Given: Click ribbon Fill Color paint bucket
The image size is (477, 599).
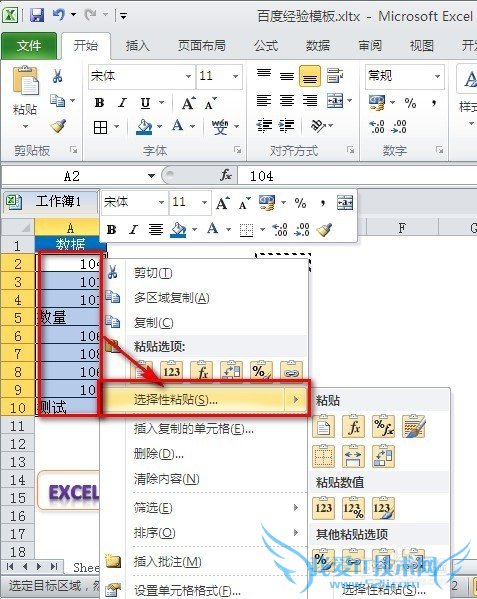Looking at the screenshot, I should (x=144, y=127).
